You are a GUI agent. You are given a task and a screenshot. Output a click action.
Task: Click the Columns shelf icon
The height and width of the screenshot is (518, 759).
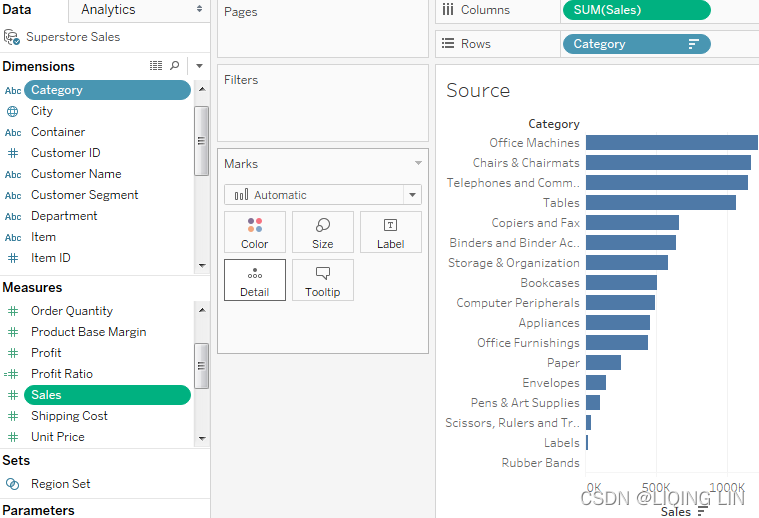click(448, 10)
